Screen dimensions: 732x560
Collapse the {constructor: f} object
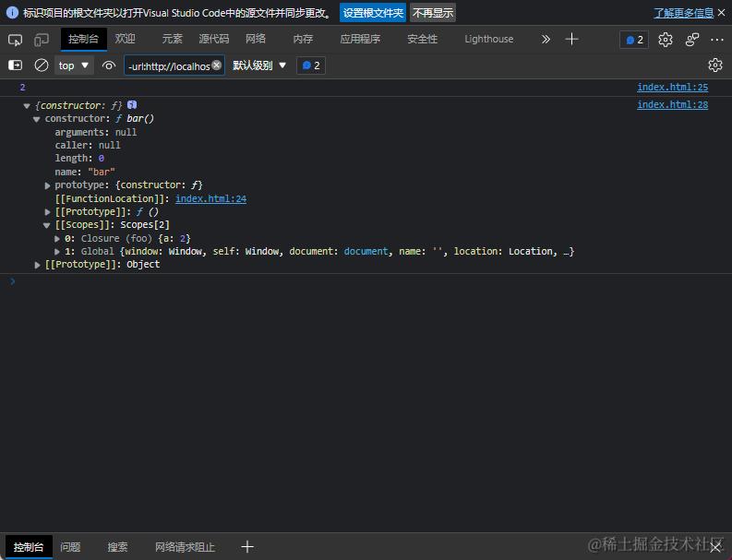[x=27, y=106]
